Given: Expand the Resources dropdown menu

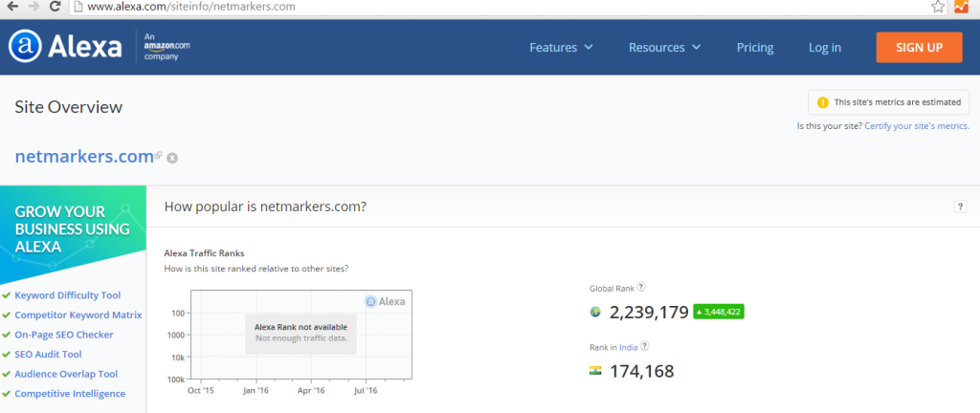Looking at the screenshot, I should click(664, 48).
